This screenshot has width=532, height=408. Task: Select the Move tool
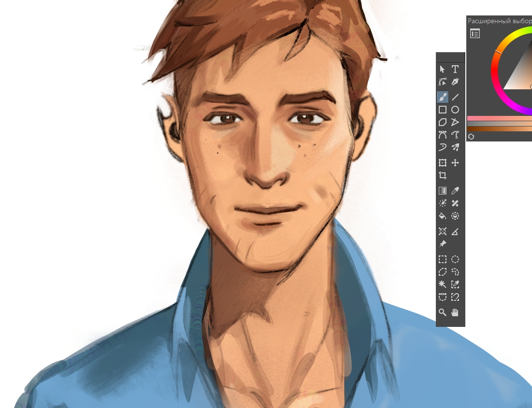pos(455,163)
